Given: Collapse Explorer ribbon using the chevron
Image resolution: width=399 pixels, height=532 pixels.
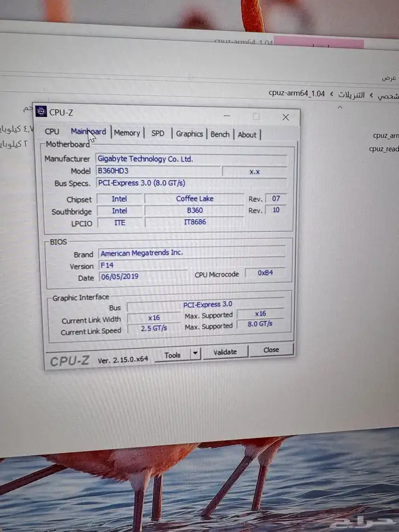Looking at the screenshot, I should [x=340, y=107].
